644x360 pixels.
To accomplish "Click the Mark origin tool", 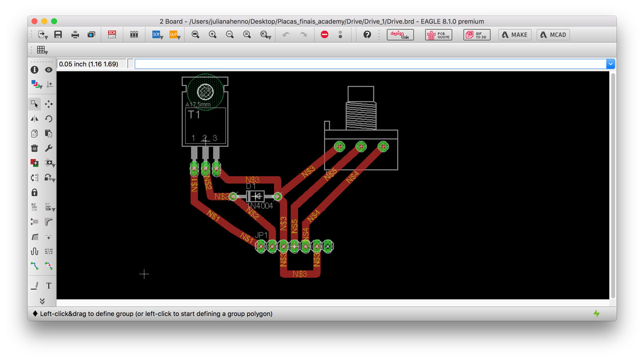I will tap(50, 84).
